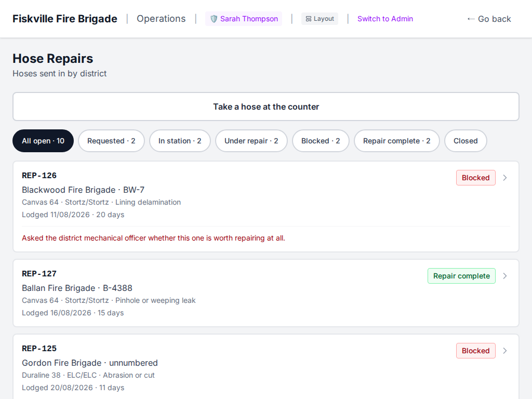
Task: Show only Blocked repairs tab
Action: [x=321, y=141]
